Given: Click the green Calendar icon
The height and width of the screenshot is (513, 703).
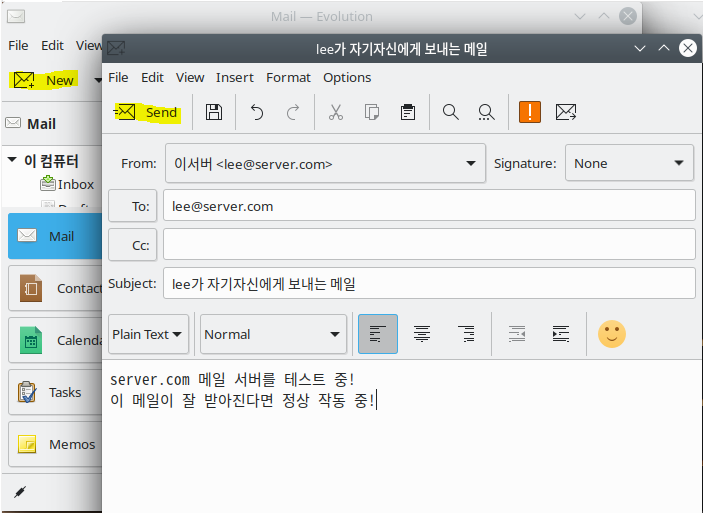Looking at the screenshot, I should [31, 340].
